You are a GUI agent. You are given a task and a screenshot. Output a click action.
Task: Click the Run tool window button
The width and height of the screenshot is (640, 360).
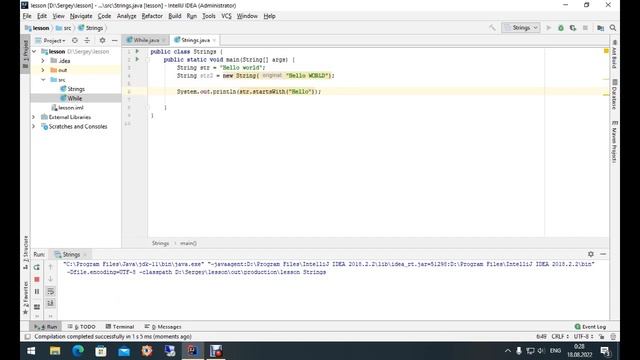(x=46, y=327)
